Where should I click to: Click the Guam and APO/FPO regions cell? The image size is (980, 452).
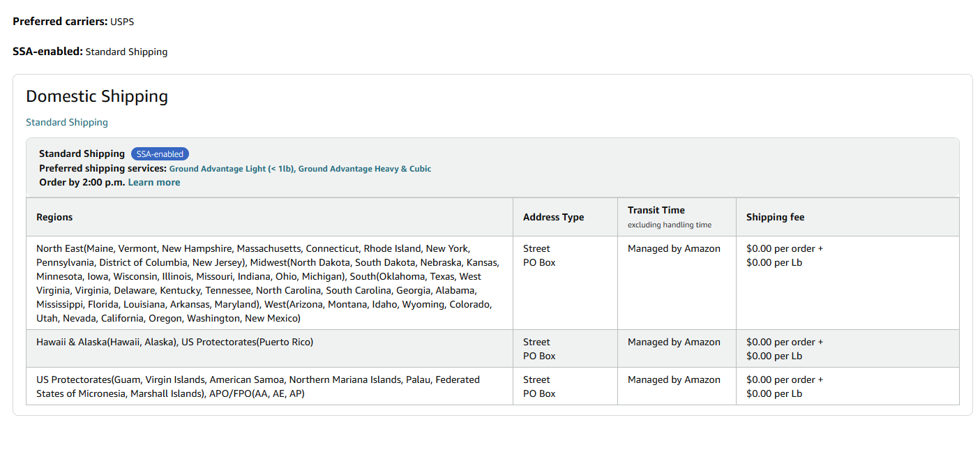coord(269,386)
